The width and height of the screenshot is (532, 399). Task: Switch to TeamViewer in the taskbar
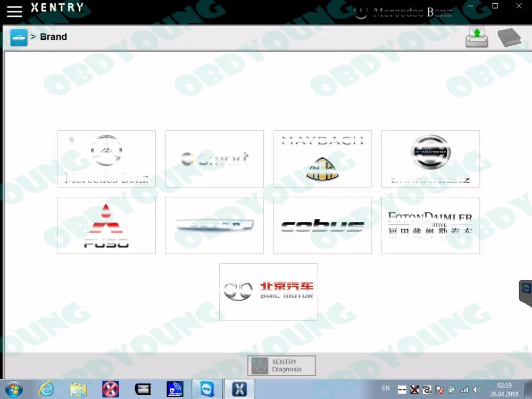point(207,389)
